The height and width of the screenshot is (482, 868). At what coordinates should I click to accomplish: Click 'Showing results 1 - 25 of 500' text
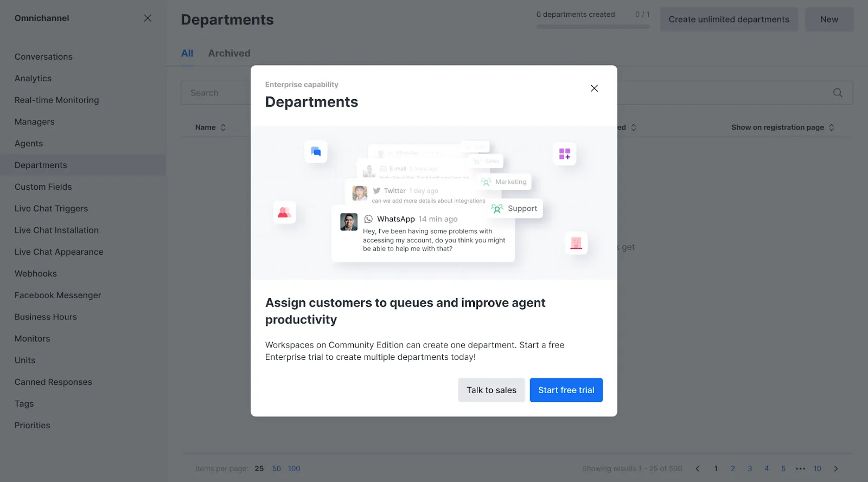click(632, 468)
